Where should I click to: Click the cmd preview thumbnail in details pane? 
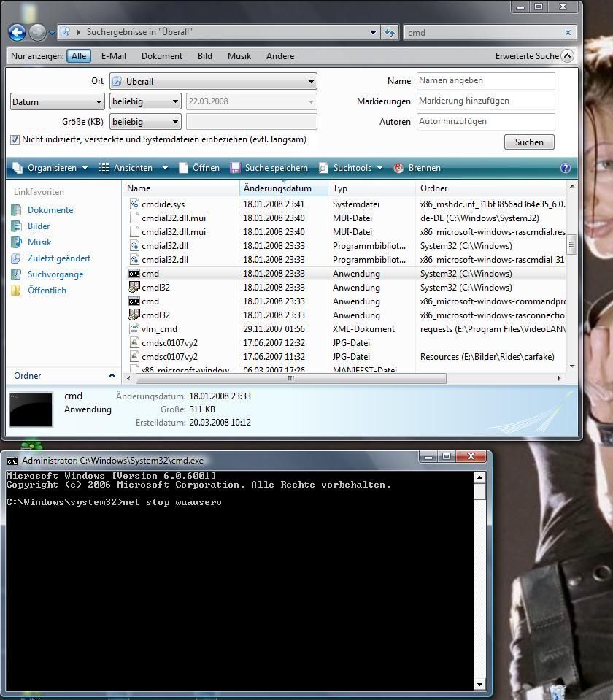pyautogui.click(x=31, y=409)
